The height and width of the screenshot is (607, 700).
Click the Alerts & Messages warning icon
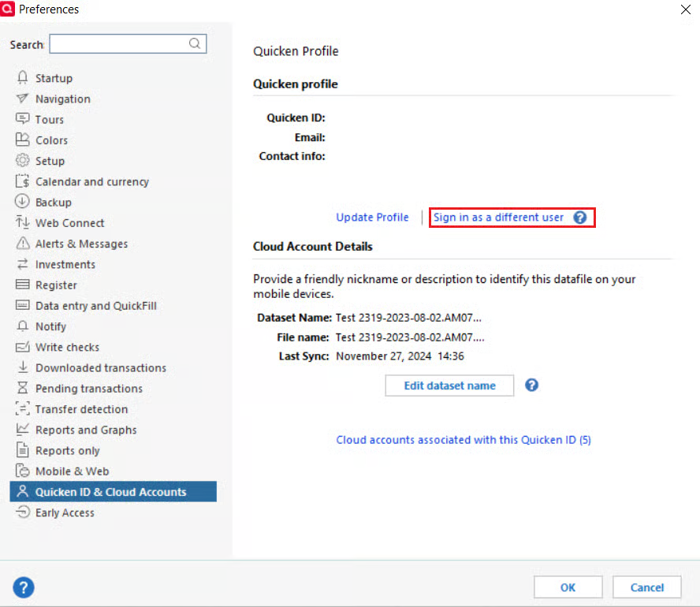click(22, 243)
